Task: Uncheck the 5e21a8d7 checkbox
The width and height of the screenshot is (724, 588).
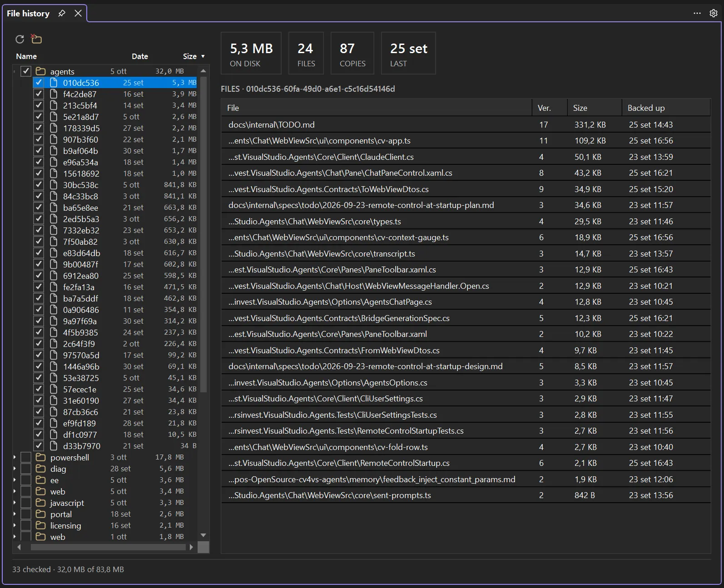Action: pos(39,117)
